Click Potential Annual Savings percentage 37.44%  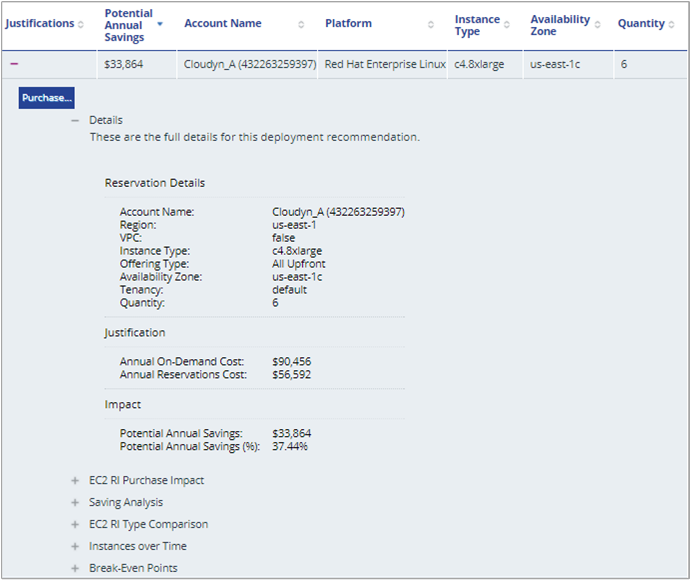(290, 446)
